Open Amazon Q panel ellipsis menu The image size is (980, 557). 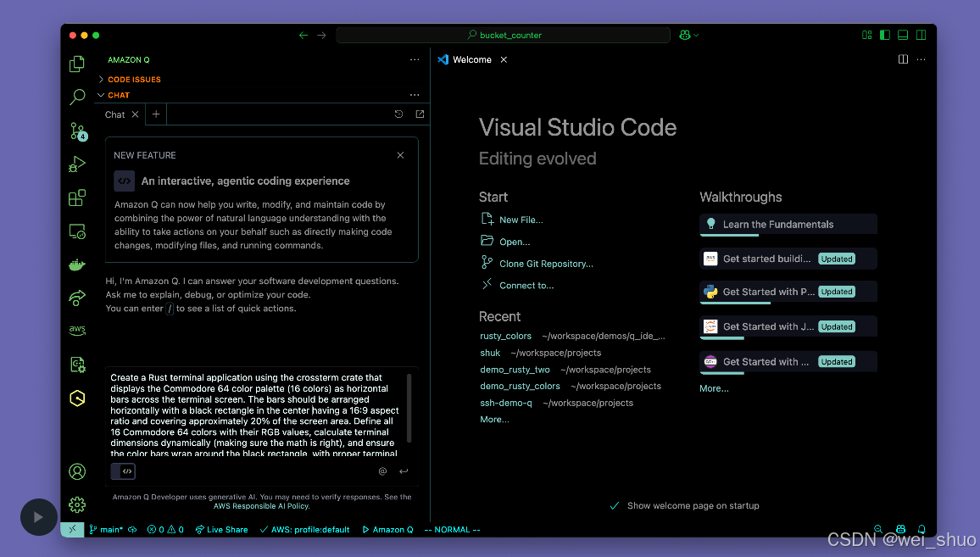(x=415, y=59)
